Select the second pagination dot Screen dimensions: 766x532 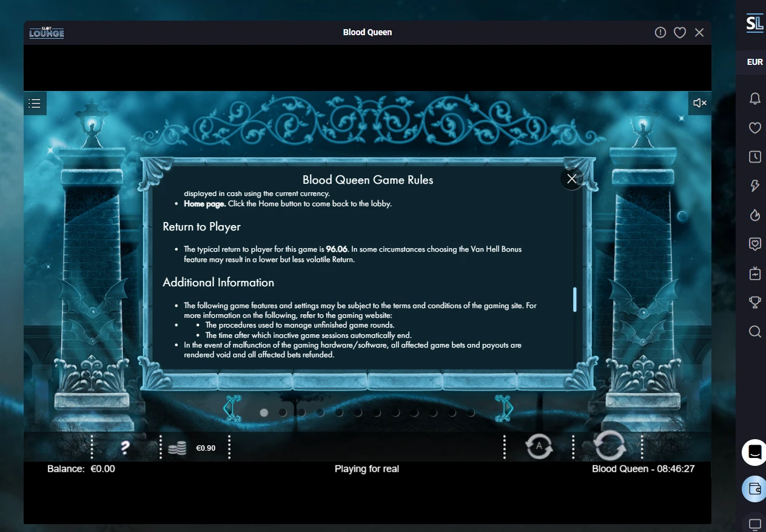[283, 412]
